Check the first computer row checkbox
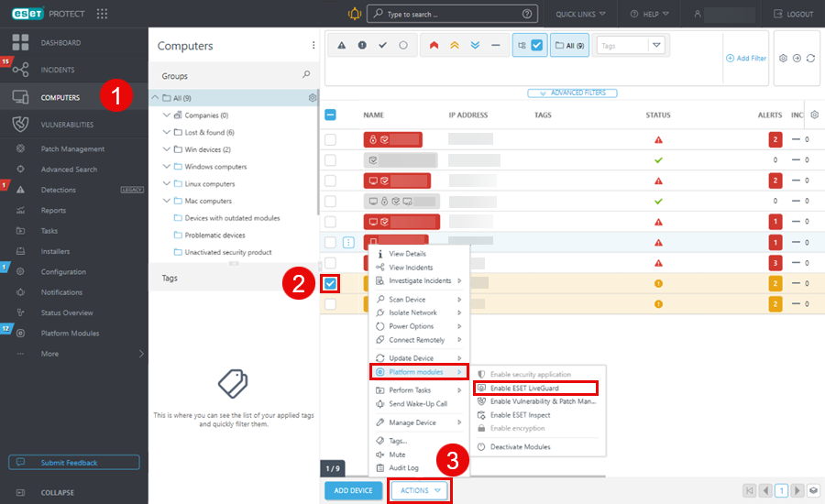Viewport: 825px width, 504px height. click(330, 139)
